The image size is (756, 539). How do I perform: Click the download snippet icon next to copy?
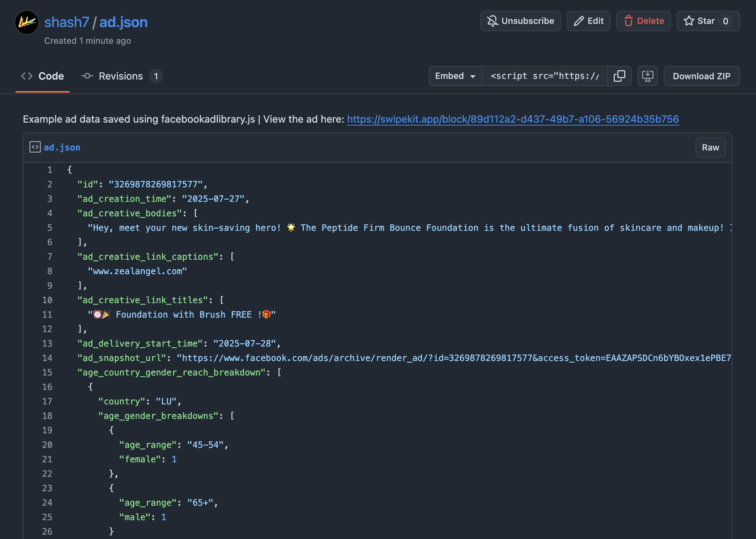coord(648,76)
